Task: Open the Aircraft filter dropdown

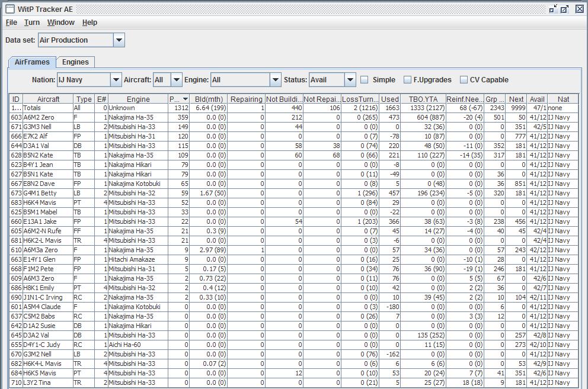Action: (177, 80)
